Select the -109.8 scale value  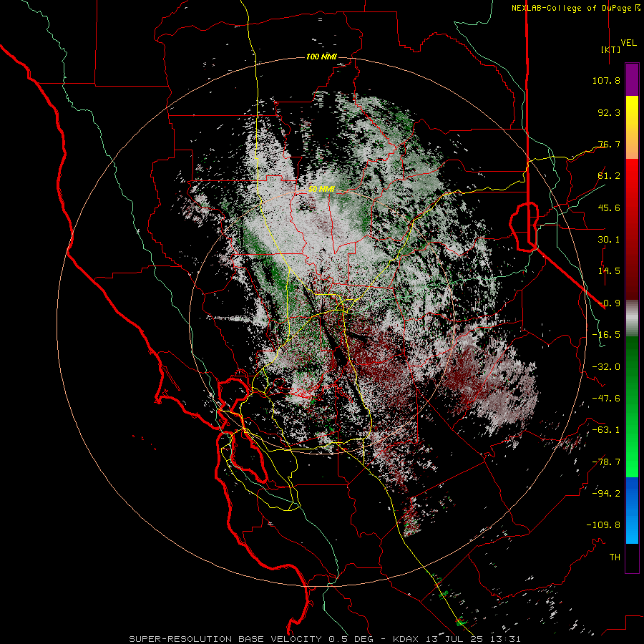tap(603, 525)
